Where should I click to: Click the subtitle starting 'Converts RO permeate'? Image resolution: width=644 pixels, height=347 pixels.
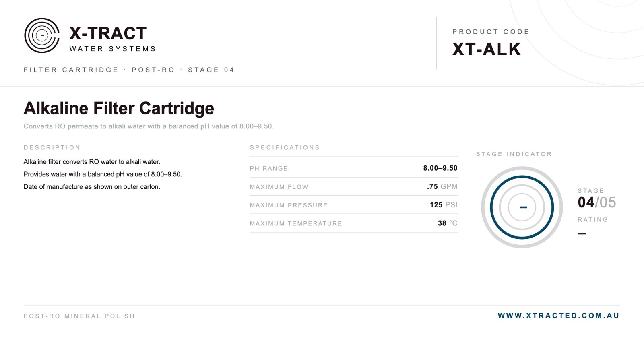[149, 126]
